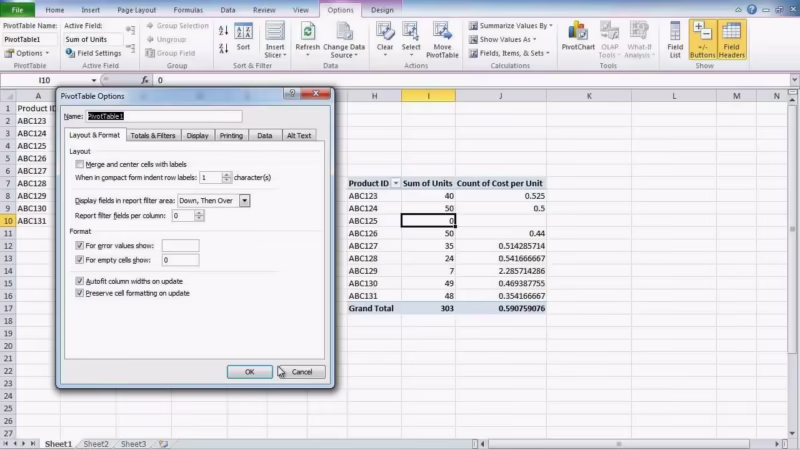Viewport: 800px width, 450px height.
Task: Click Sort A to Z icon
Action: pos(223,31)
